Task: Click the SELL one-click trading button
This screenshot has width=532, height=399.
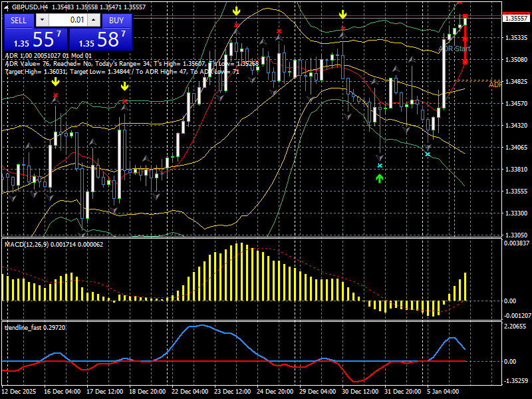Action: point(19,21)
